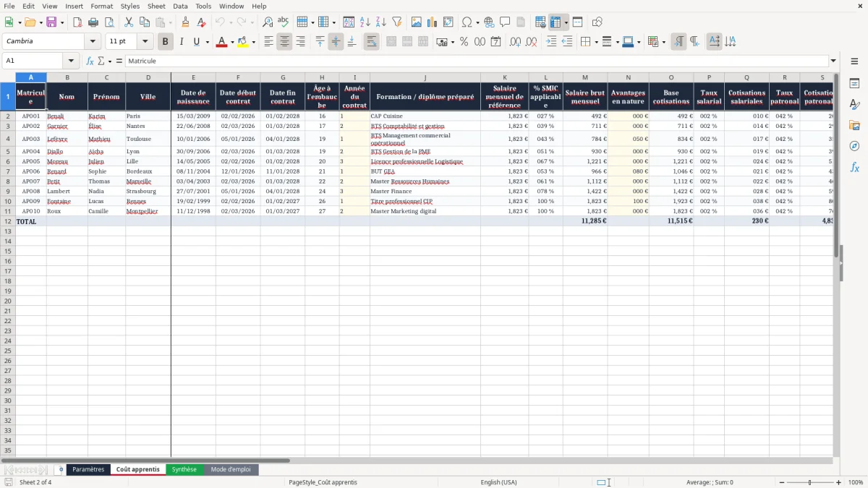
Task: Click Define Print Area icon
Action: coord(540,22)
